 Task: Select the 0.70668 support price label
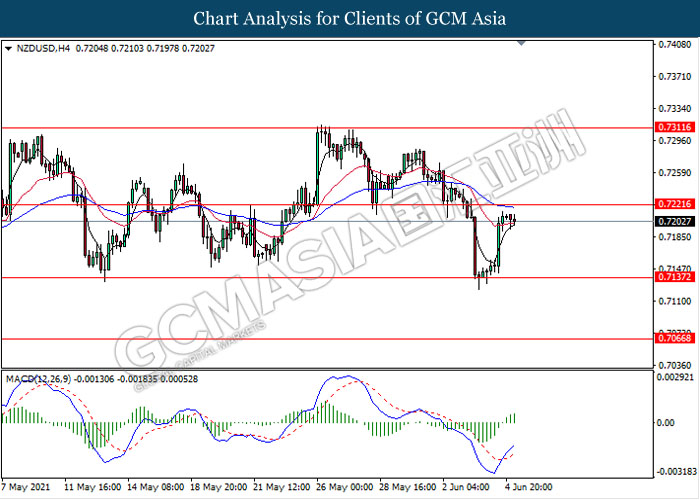pos(675,338)
